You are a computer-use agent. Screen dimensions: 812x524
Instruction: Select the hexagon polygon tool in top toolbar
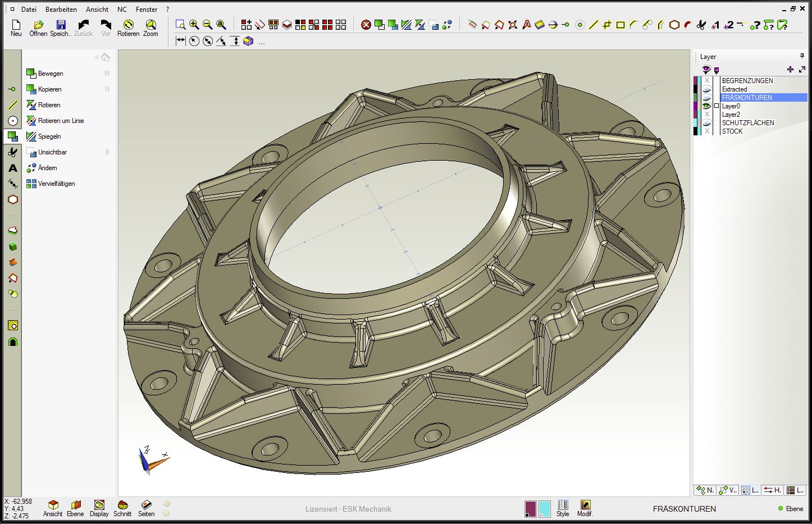[x=674, y=25]
